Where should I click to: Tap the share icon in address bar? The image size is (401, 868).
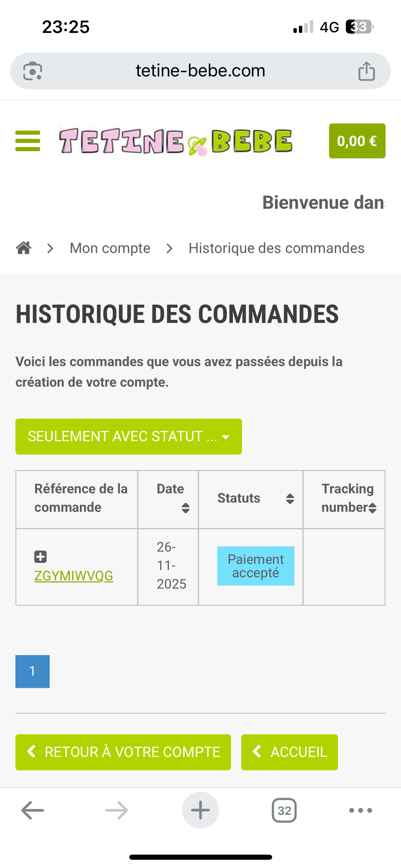tap(366, 71)
